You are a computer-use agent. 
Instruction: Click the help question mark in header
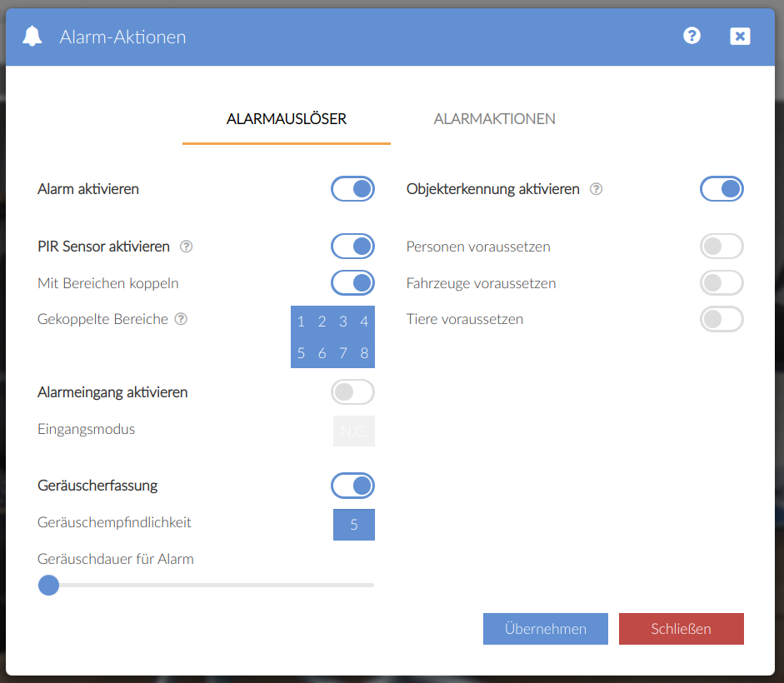point(692,36)
